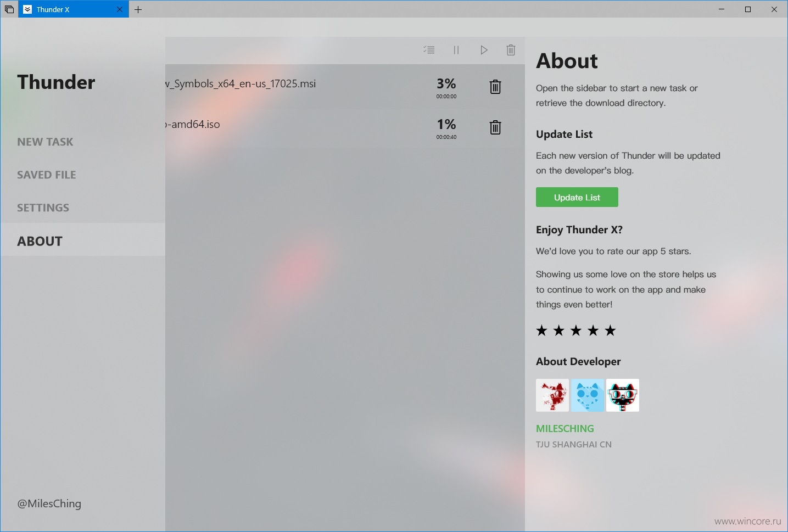
Task: Click the tab overview icon in title bar
Action: [9, 9]
